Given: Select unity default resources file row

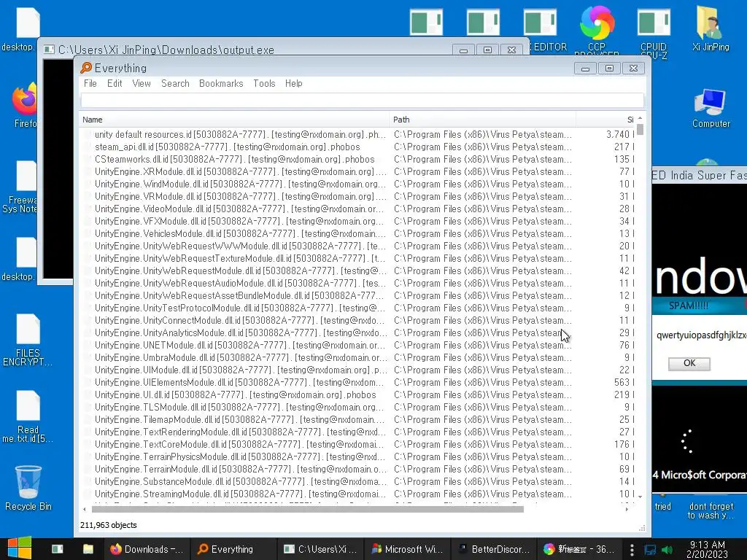Looking at the screenshot, I should click(357, 134).
